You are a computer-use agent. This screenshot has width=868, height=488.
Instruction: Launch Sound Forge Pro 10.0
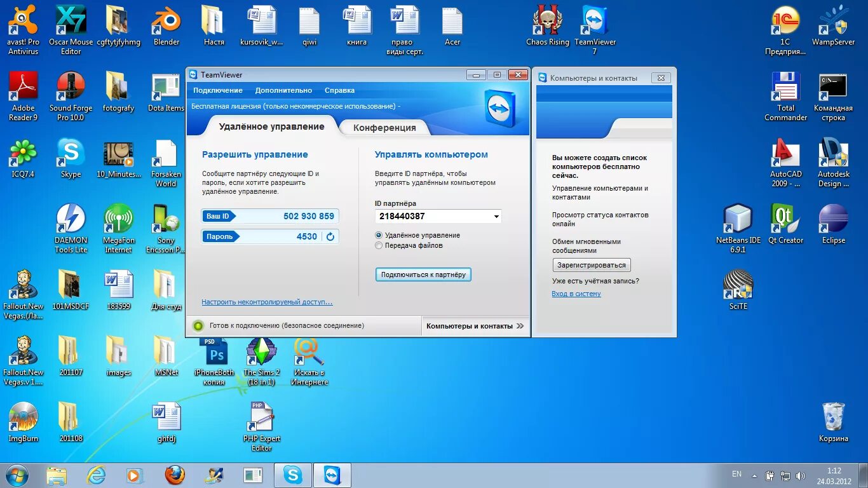(x=71, y=96)
